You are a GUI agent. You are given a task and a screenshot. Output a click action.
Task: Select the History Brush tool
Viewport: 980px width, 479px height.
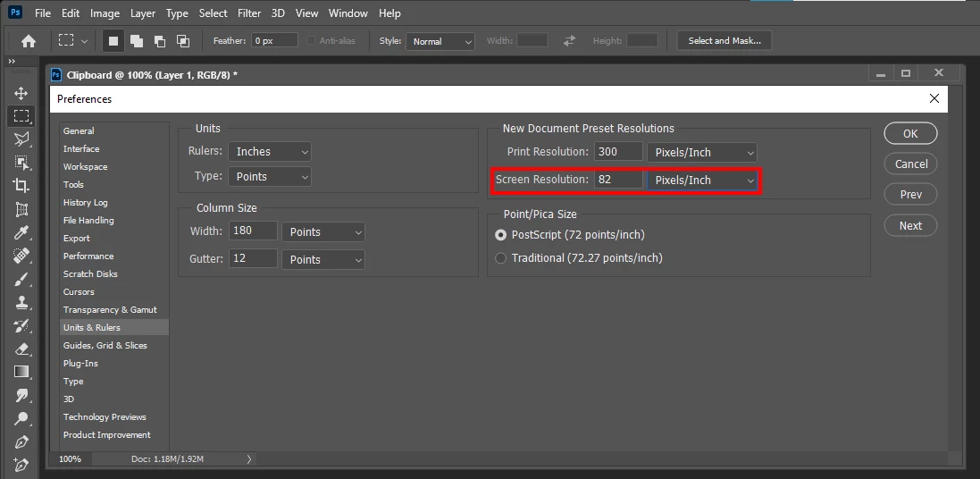click(21, 326)
